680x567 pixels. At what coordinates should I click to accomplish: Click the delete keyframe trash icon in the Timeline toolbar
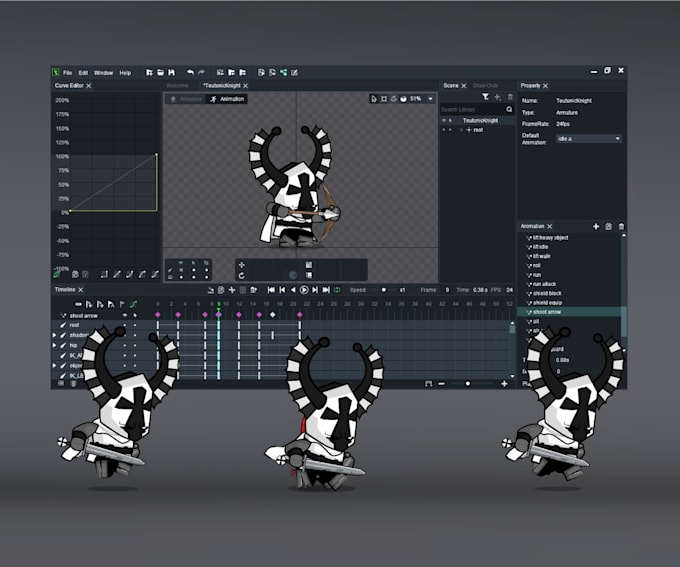(x=254, y=290)
